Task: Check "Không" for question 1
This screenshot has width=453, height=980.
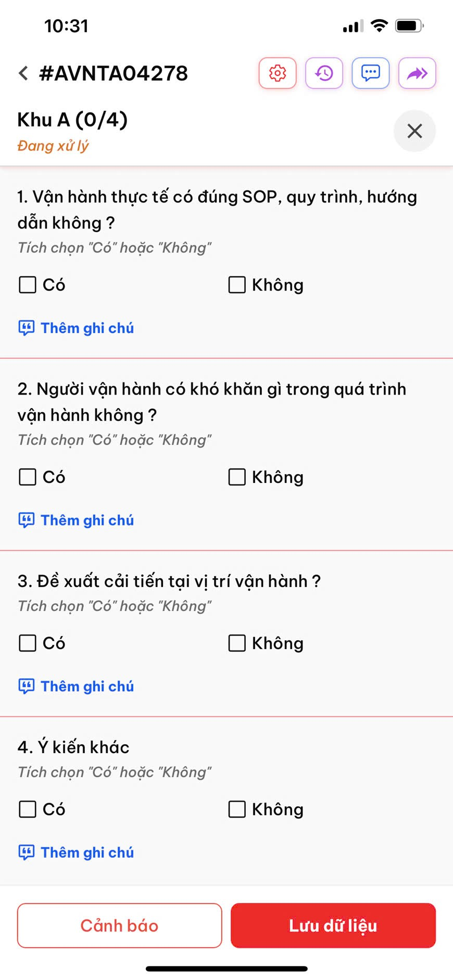Action: [x=237, y=285]
